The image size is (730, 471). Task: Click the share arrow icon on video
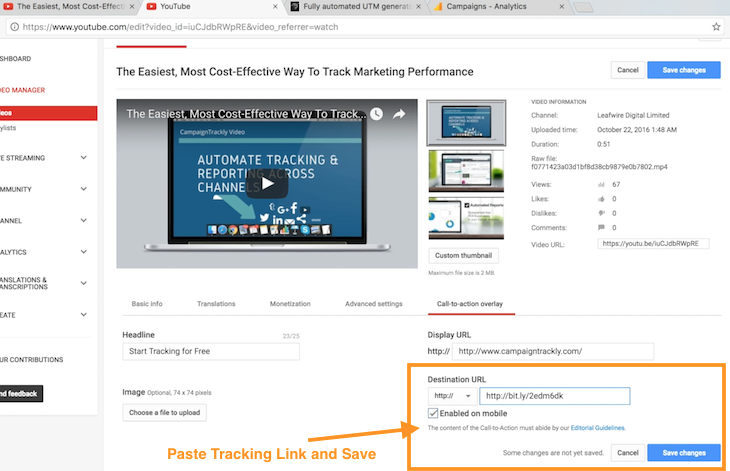click(399, 114)
